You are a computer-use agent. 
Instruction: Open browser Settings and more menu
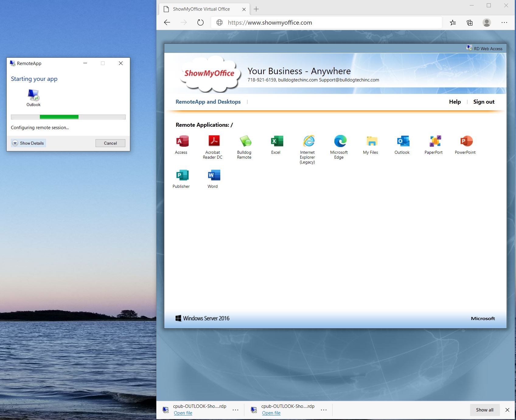pos(504,22)
